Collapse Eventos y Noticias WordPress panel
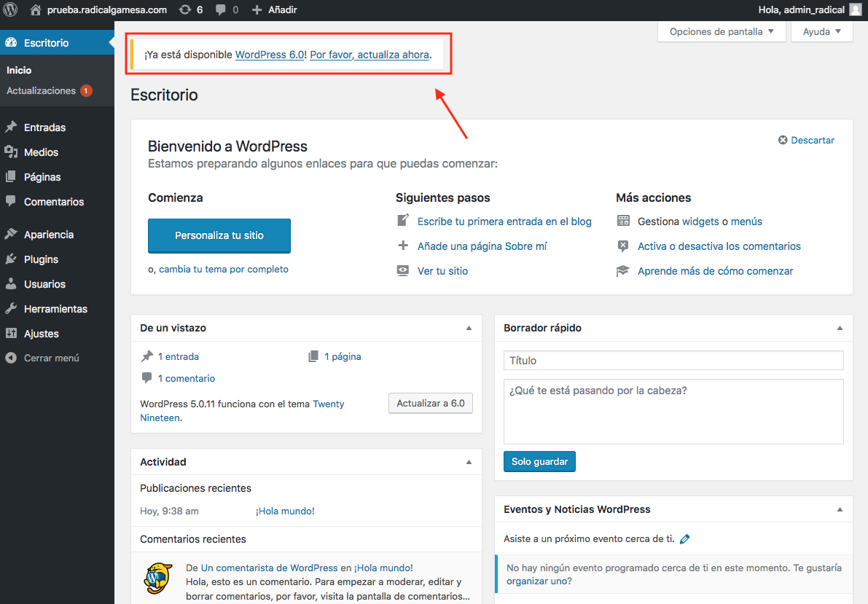Image resolution: width=868 pixels, height=604 pixels. click(840, 509)
